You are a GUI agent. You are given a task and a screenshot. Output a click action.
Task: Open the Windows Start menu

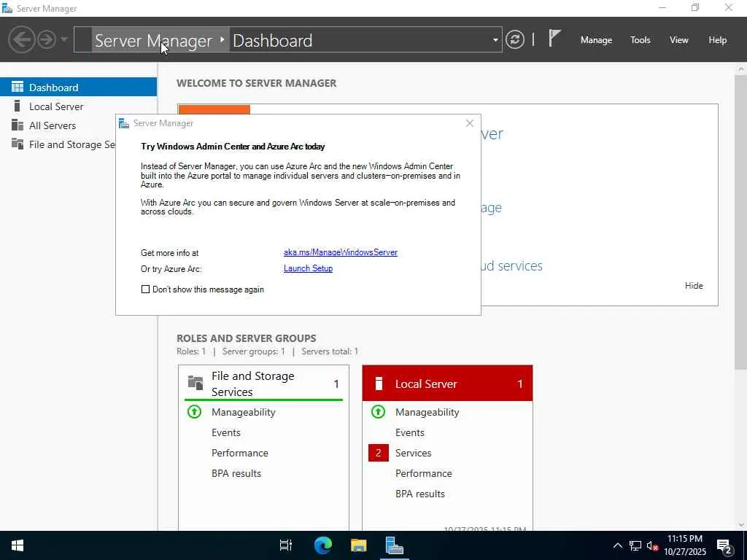(18, 545)
